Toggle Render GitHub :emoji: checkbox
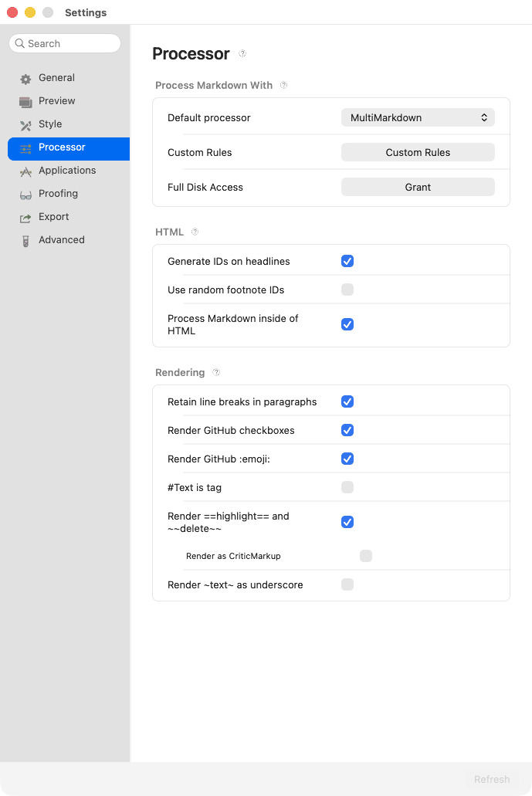This screenshot has height=796, width=532. (x=347, y=459)
